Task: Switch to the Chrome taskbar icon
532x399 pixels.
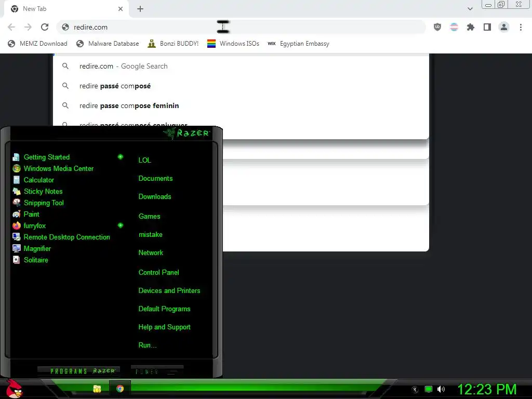Action: (x=120, y=389)
